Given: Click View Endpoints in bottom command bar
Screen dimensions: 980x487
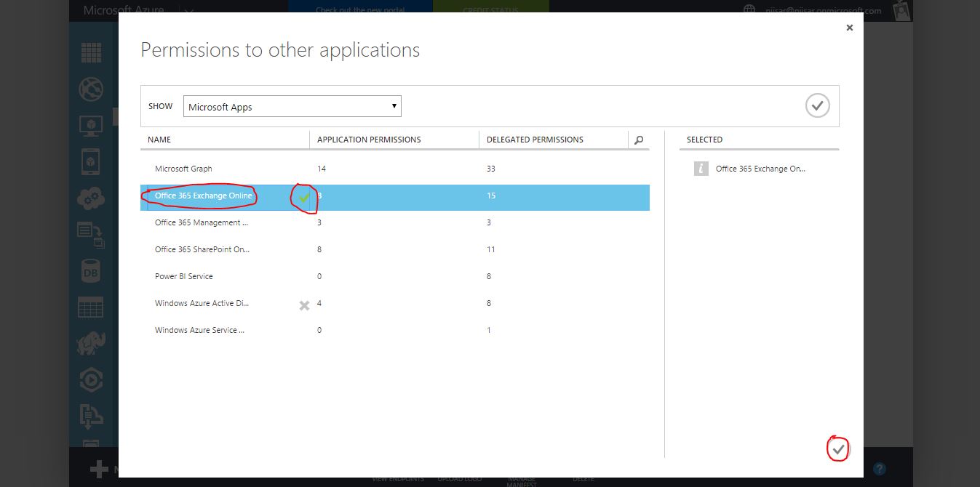Looking at the screenshot, I should (x=398, y=480).
